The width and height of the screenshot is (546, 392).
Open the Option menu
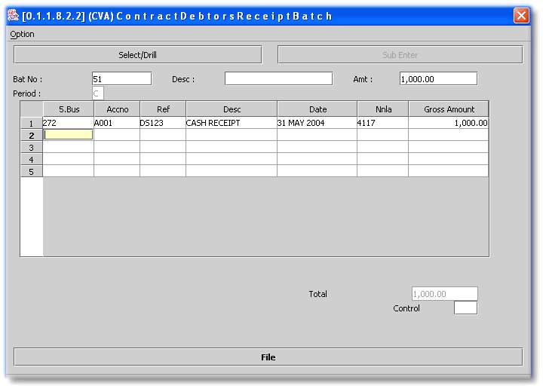coord(23,34)
